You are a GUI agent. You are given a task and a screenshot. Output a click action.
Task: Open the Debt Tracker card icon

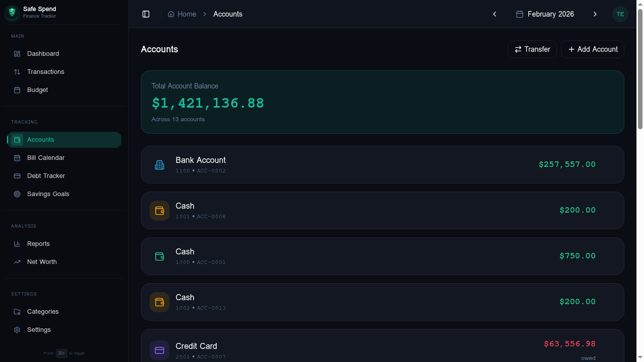click(17, 175)
